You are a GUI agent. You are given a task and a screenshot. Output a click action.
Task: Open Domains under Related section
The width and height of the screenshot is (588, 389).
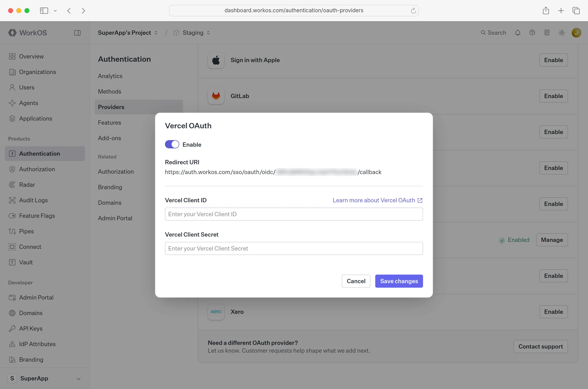tap(110, 203)
